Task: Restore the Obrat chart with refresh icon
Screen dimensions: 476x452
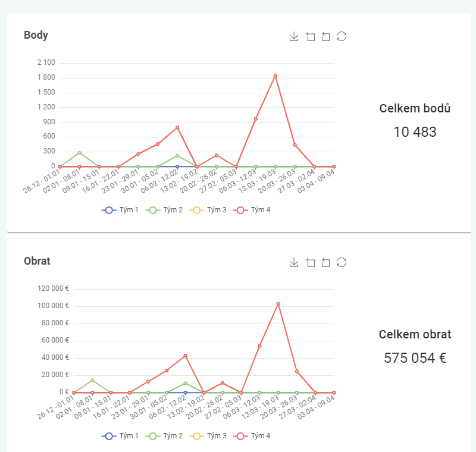Action: click(x=342, y=263)
